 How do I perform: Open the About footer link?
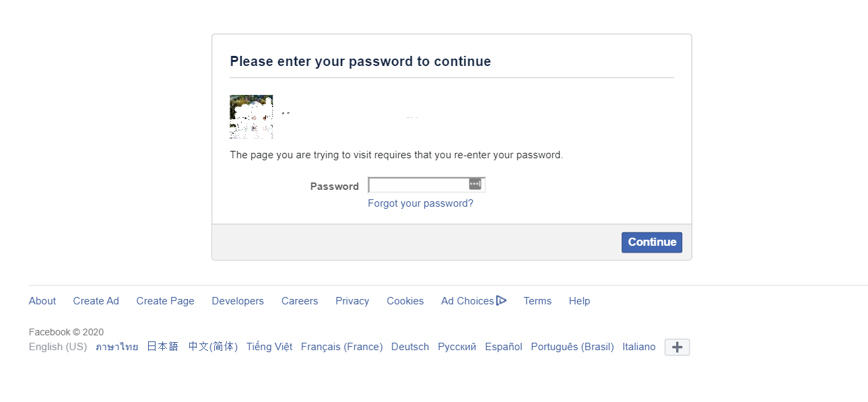(42, 301)
